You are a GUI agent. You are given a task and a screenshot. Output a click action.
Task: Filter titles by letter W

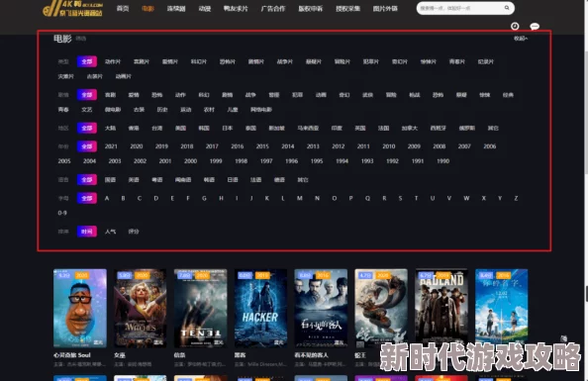point(466,198)
